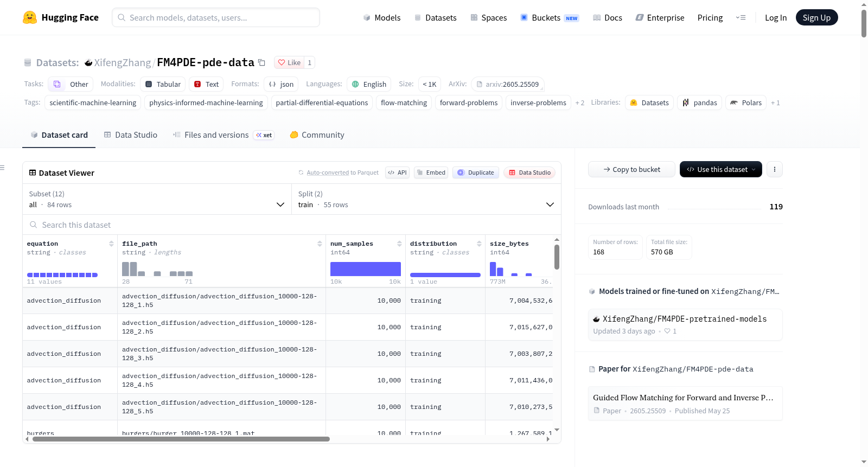This screenshot has height=467, width=868.
Task: Select the Polars library tag
Action: [746, 103]
